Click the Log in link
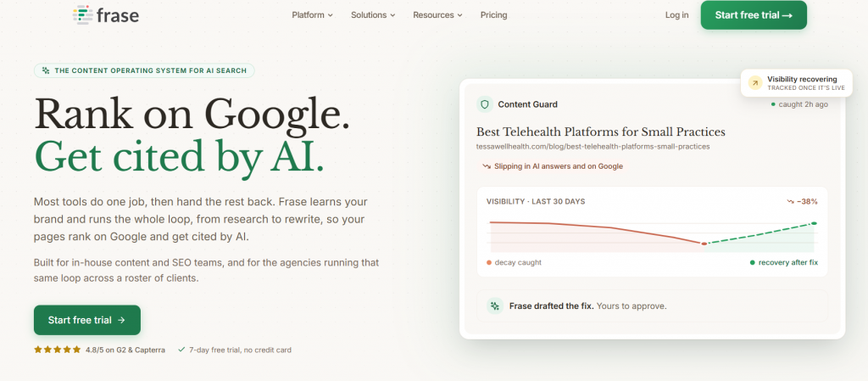 point(677,15)
